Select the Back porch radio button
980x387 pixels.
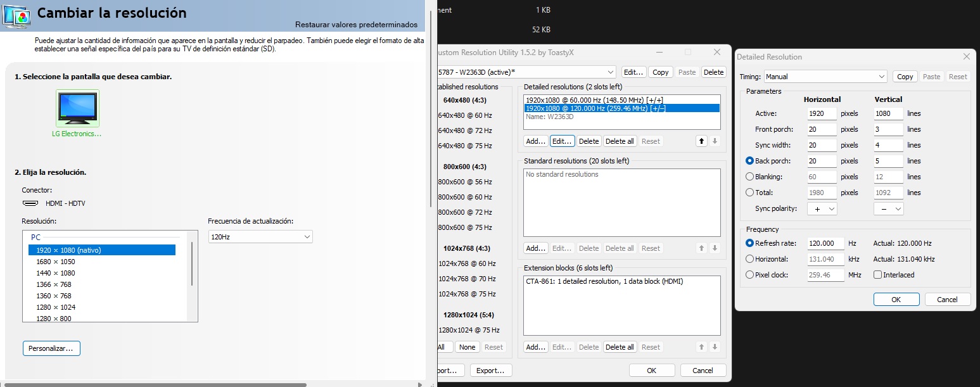(x=750, y=161)
